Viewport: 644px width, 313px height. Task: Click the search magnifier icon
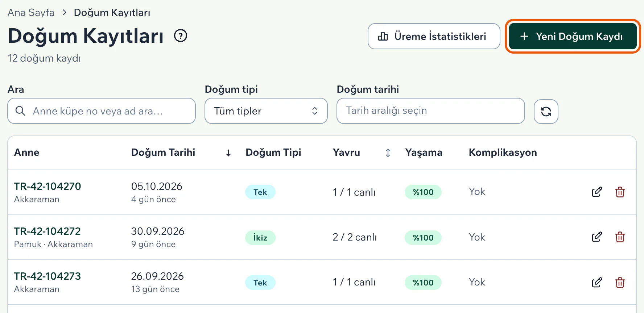(20, 111)
